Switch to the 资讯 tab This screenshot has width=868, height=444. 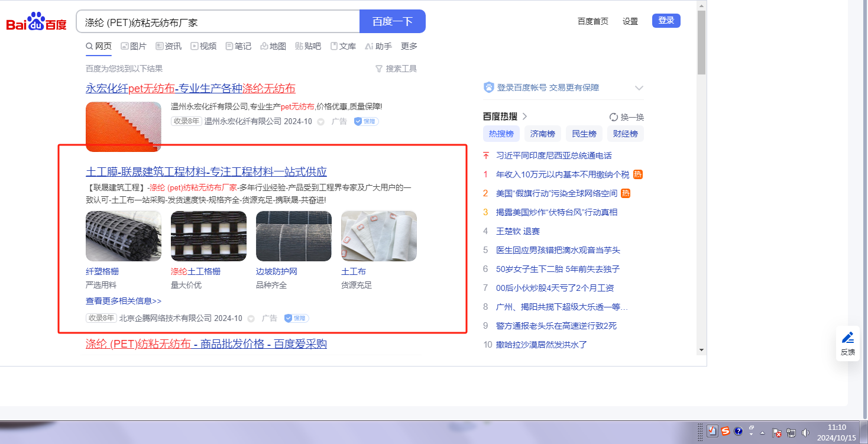[169, 46]
